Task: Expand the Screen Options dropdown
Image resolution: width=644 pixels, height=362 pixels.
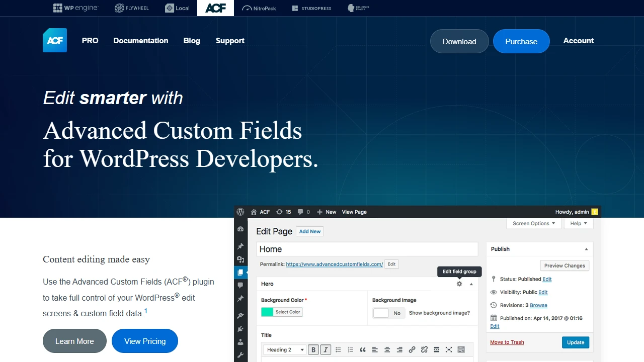Action: pyautogui.click(x=534, y=223)
